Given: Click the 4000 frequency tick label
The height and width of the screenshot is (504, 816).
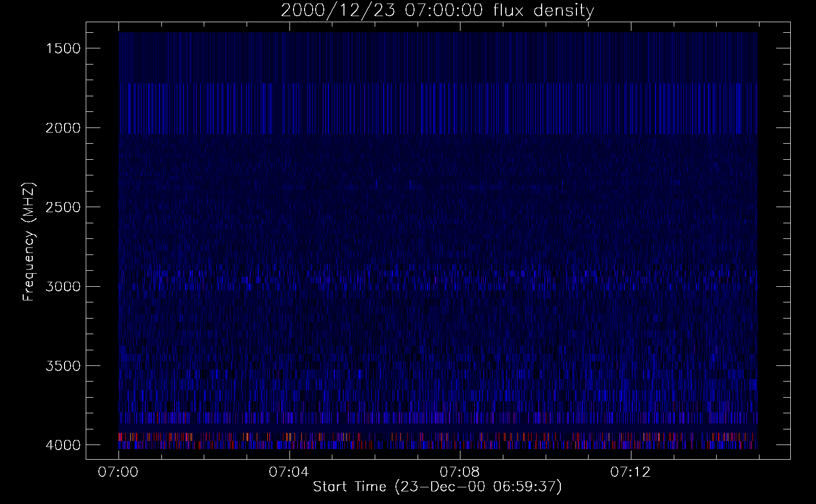Looking at the screenshot, I should coord(63,445).
